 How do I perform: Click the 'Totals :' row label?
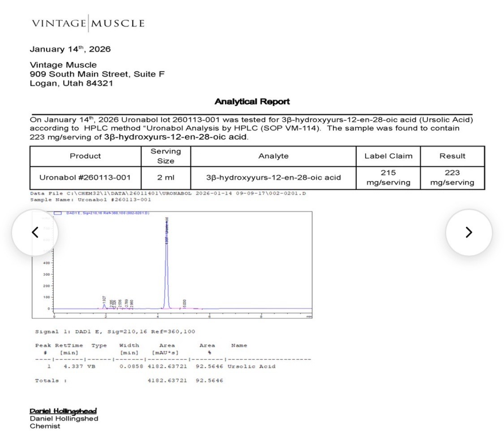pos(51,381)
